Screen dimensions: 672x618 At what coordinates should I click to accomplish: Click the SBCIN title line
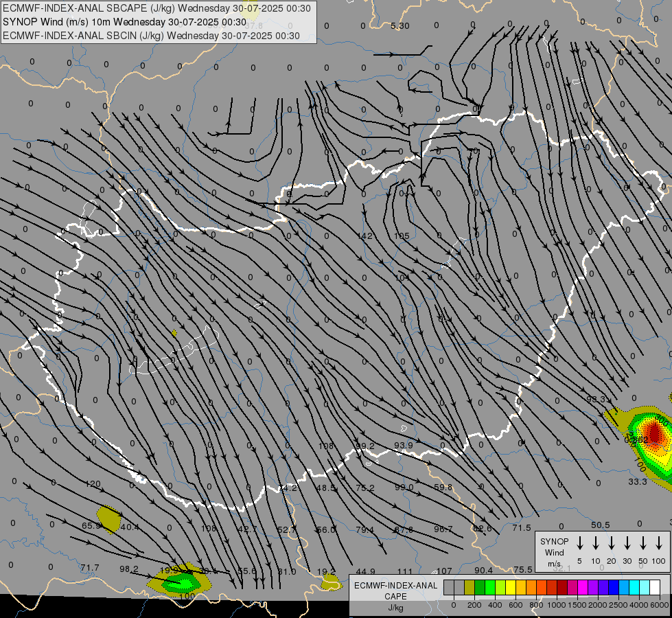click(x=151, y=36)
